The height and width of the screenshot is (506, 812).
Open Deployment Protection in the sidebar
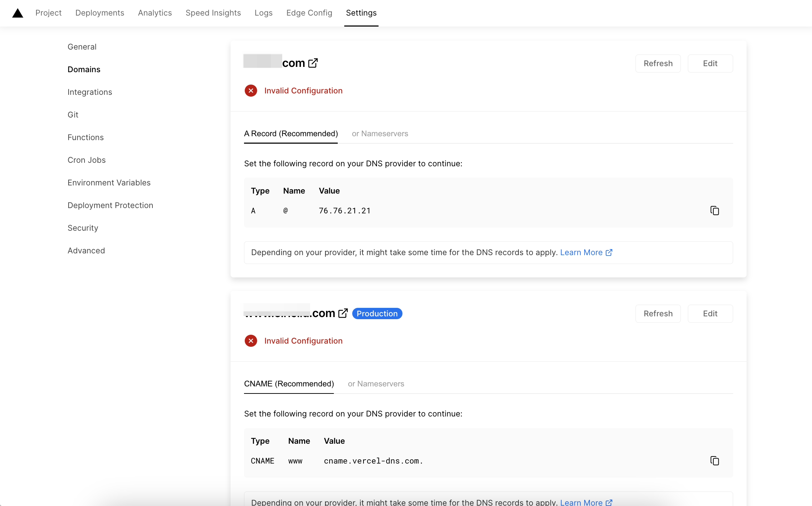coord(110,205)
